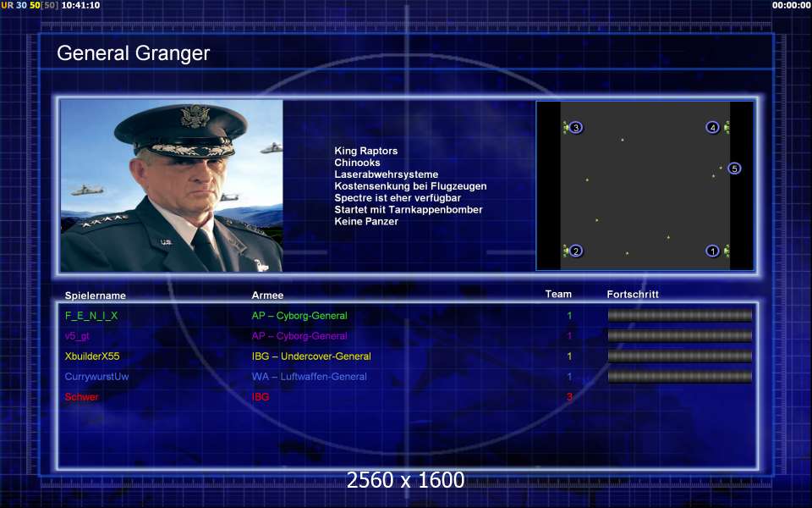Click the cap eagle insignia on portrait
Image resolution: width=812 pixels, height=508 pixels.
pos(195,116)
